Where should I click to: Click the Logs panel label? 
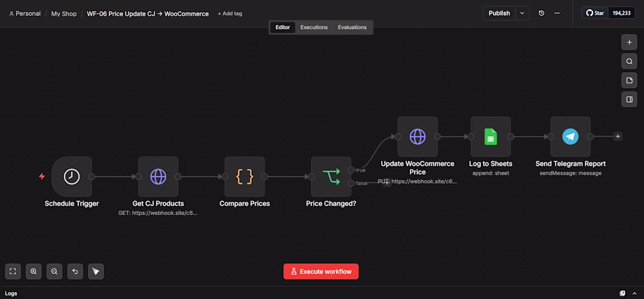click(x=11, y=294)
